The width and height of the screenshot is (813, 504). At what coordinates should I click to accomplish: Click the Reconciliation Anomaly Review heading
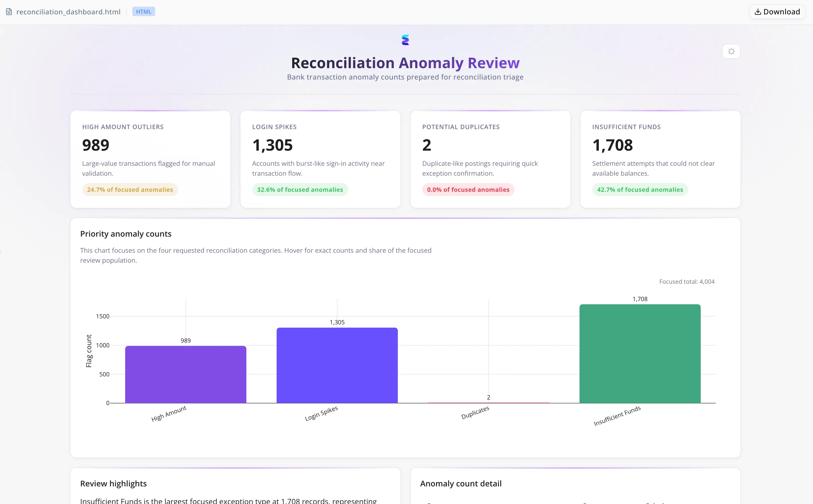405,63
